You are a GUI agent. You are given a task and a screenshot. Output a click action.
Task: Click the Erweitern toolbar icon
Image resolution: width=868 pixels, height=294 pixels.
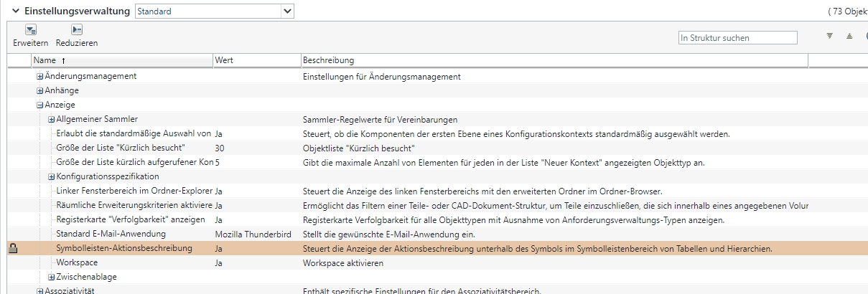(x=31, y=29)
